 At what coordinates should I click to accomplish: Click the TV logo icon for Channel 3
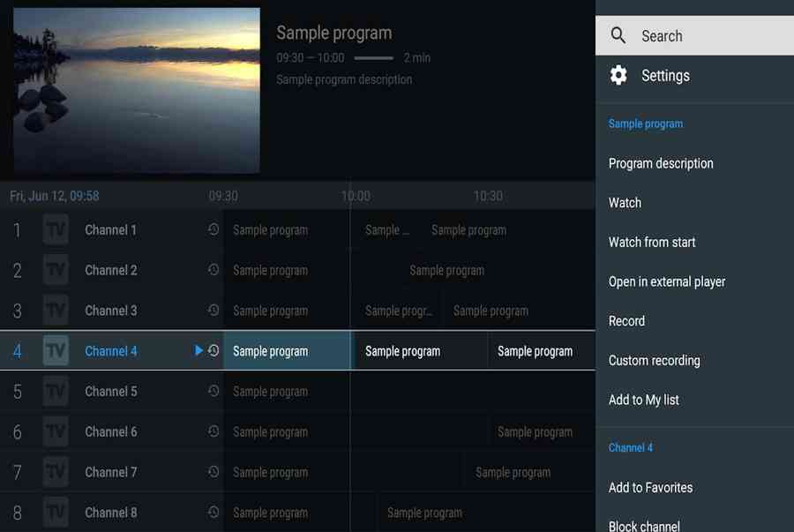click(56, 311)
